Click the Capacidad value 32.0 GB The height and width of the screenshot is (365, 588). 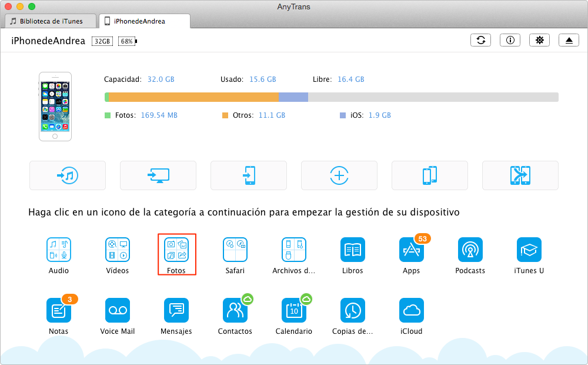pos(161,79)
